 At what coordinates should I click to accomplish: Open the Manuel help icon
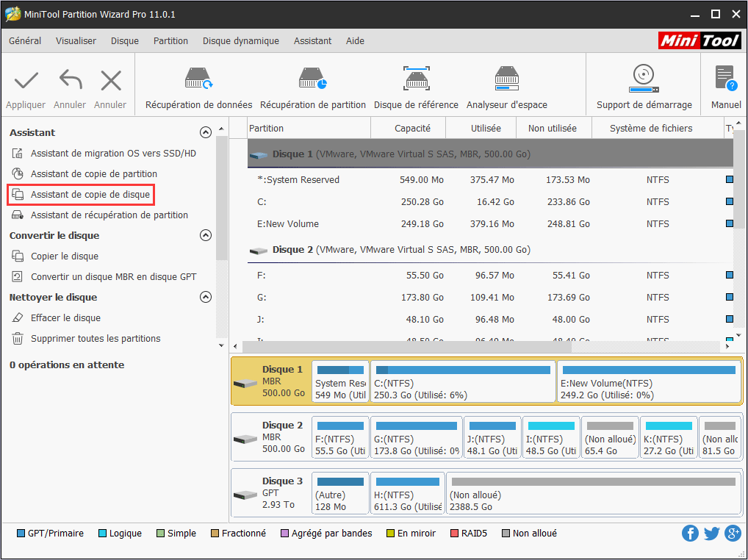725,79
